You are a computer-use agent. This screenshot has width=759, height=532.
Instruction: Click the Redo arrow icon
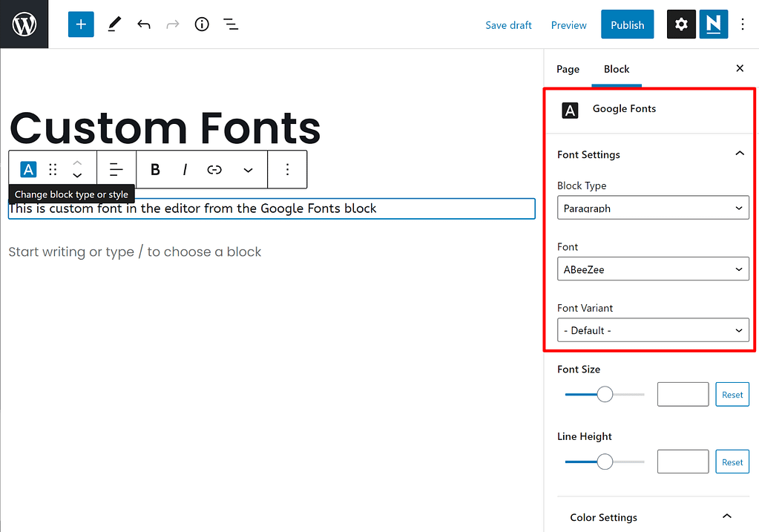point(172,24)
